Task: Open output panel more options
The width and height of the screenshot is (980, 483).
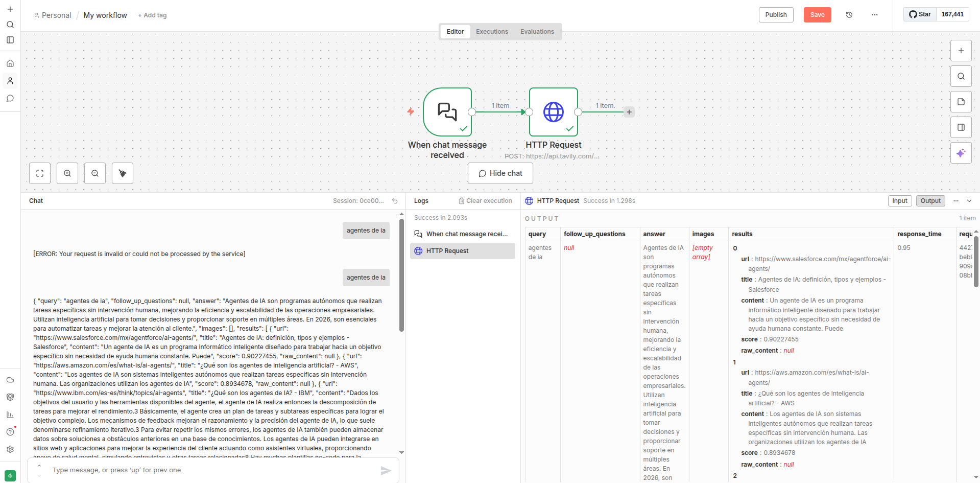Action: click(956, 201)
